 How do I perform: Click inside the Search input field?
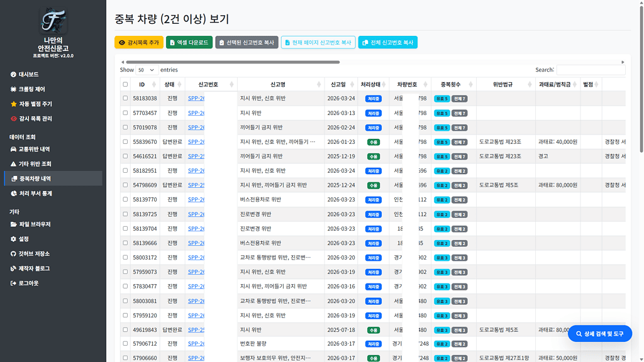[591, 69]
